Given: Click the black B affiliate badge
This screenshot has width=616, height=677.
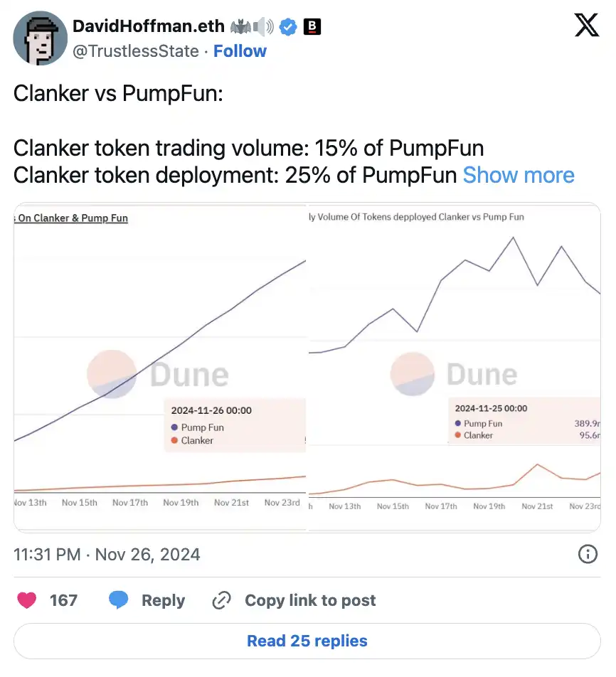Looking at the screenshot, I should (x=312, y=27).
